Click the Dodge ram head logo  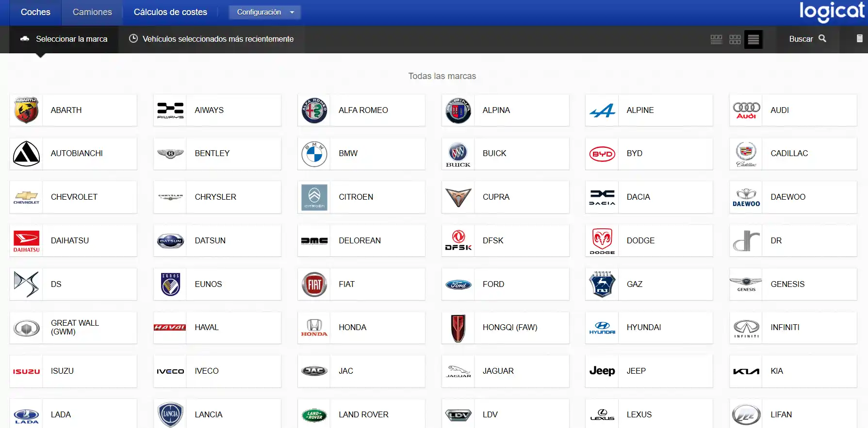coord(602,241)
